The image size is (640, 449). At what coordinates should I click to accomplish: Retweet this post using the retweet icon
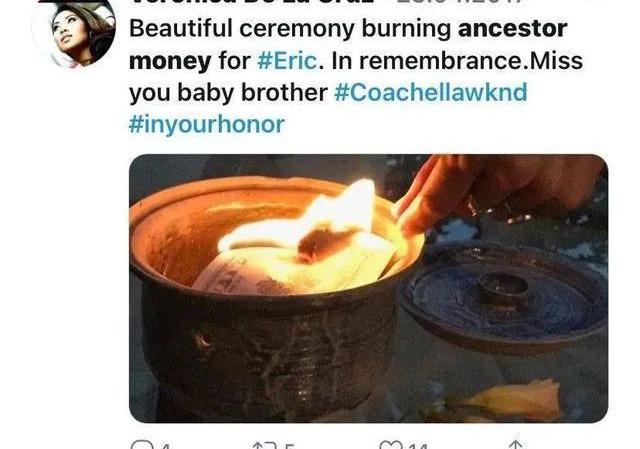coord(264,445)
